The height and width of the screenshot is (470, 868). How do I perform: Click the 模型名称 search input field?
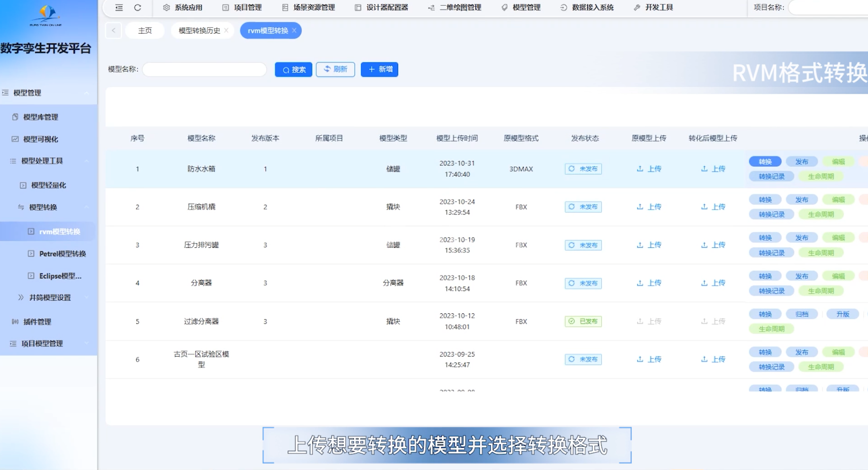click(x=204, y=69)
